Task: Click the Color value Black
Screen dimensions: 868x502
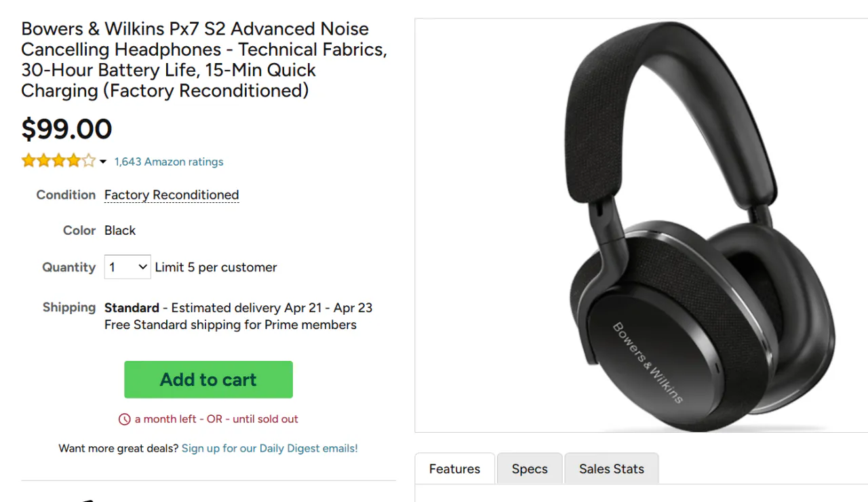Action: point(120,230)
